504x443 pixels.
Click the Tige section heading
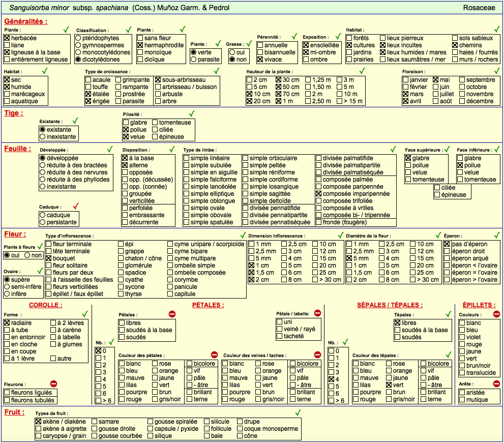[x=14, y=113]
